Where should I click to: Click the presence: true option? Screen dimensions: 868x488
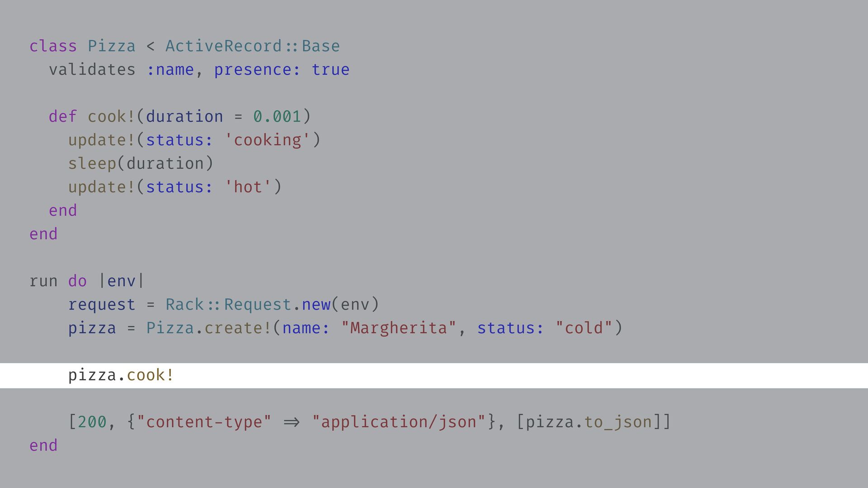[281, 70]
